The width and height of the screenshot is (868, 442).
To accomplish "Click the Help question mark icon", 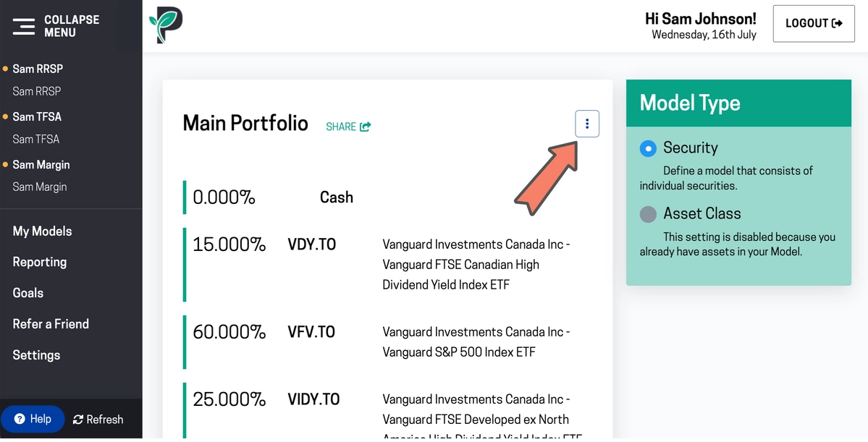I will click(x=20, y=419).
